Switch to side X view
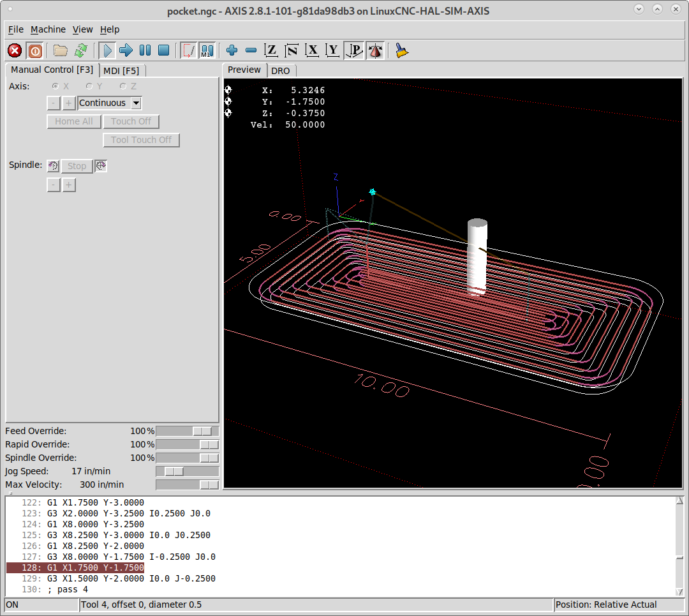689x616 pixels. tap(312, 50)
